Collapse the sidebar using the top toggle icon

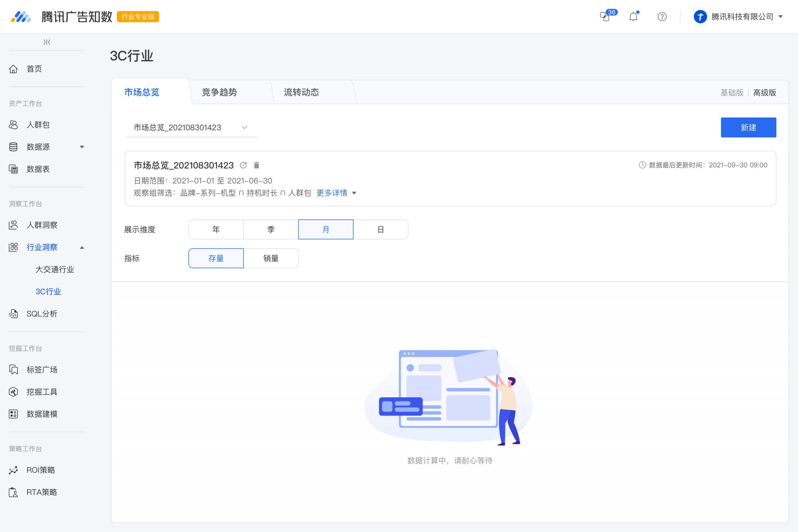(x=47, y=42)
